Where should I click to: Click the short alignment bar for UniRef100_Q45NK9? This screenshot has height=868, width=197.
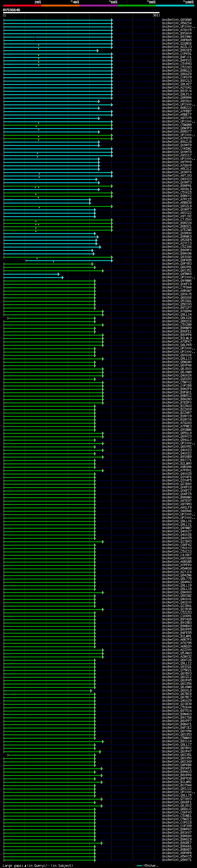tap(32, 274)
